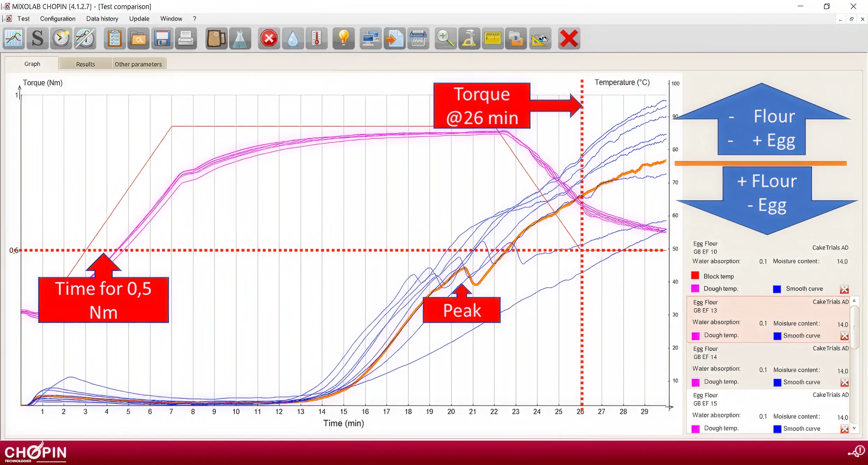868x465 pixels.
Task: Click the thermometer icon
Action: (x=317, y=38)
